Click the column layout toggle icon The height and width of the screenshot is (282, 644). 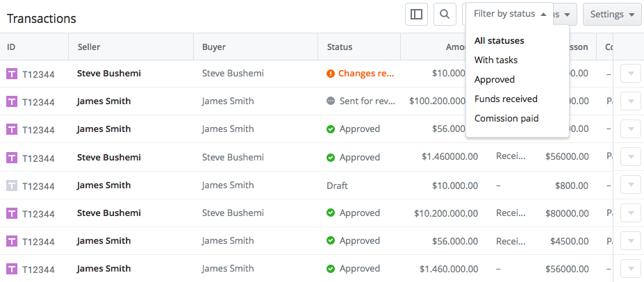coord(417,14)
